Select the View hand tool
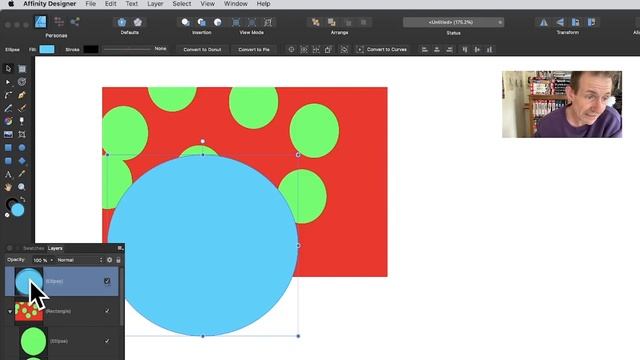The height and width of the screenshot is (360, 640). tap(8, 187)
